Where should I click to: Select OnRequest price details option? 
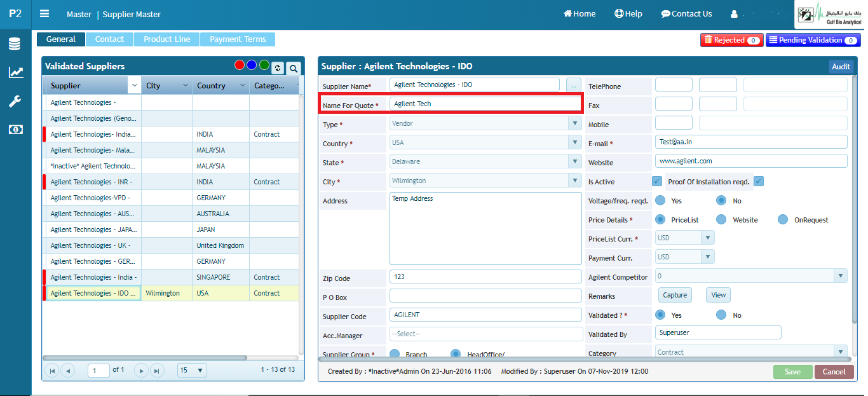coord(783,219)
